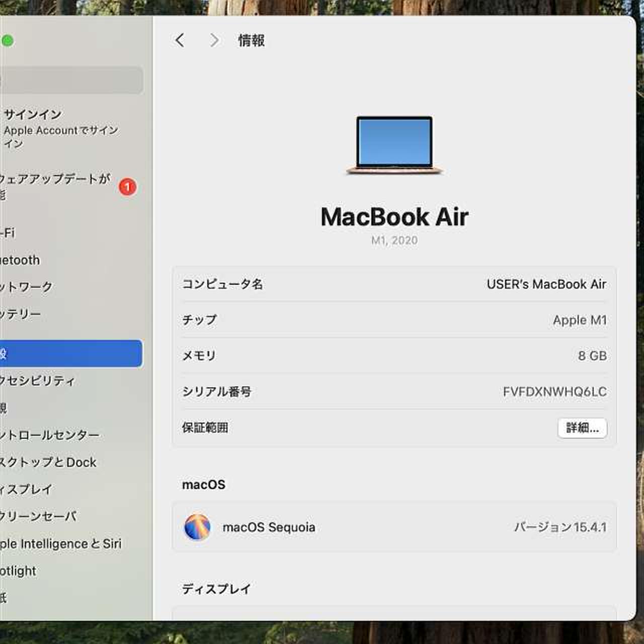Viewport: 644px width, 644px height.
Task: Open Spotlight settings in sidebar
Action: [18, 571]
